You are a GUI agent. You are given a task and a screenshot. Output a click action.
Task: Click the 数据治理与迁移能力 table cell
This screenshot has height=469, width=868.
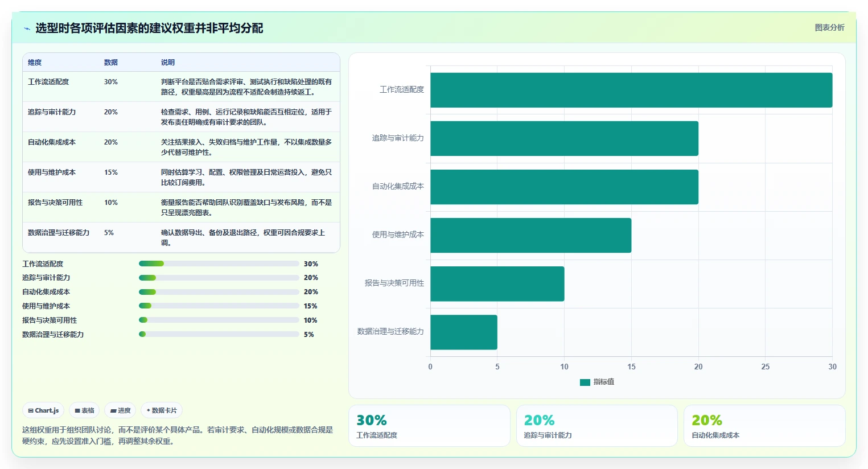(59, 233)
